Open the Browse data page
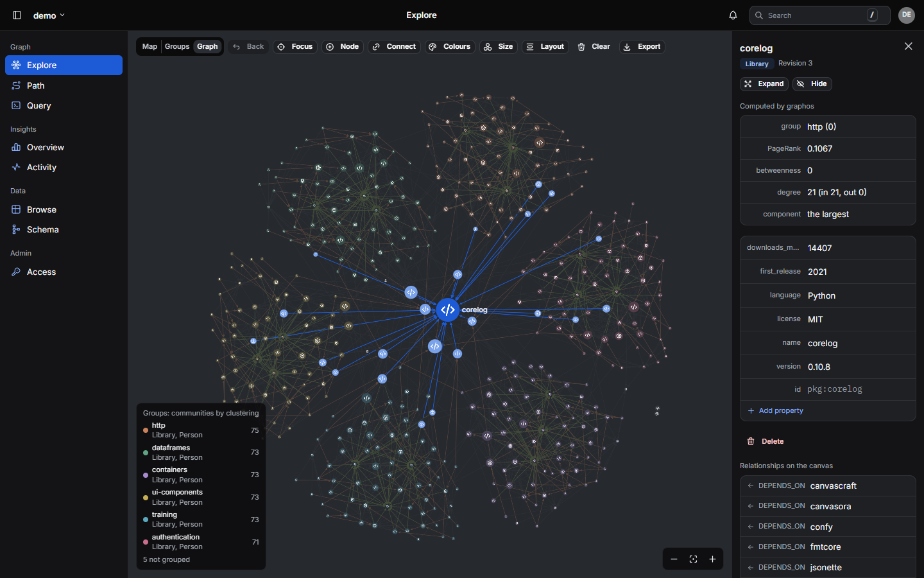924x578 pixels. pyautogui.click(x=64, y=209)
